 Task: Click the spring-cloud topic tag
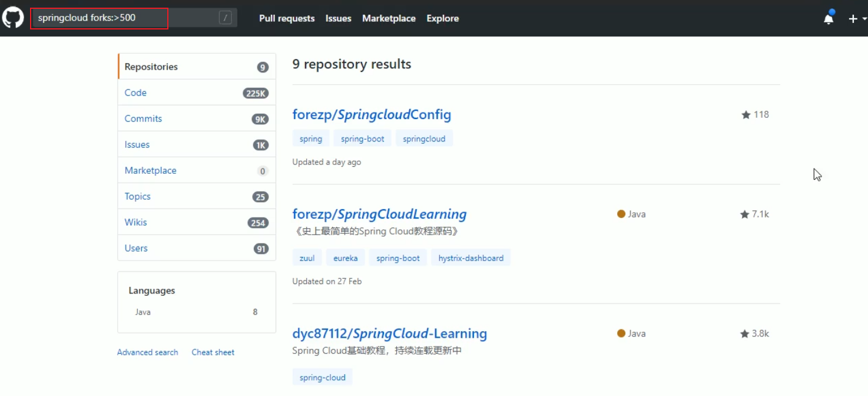coord(322,377)
